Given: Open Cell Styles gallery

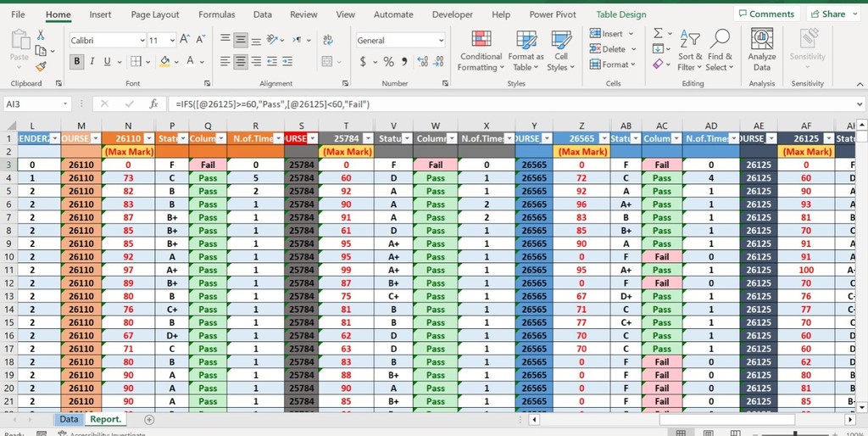Looking at the screenshot, I should click(x=561, y=51).
